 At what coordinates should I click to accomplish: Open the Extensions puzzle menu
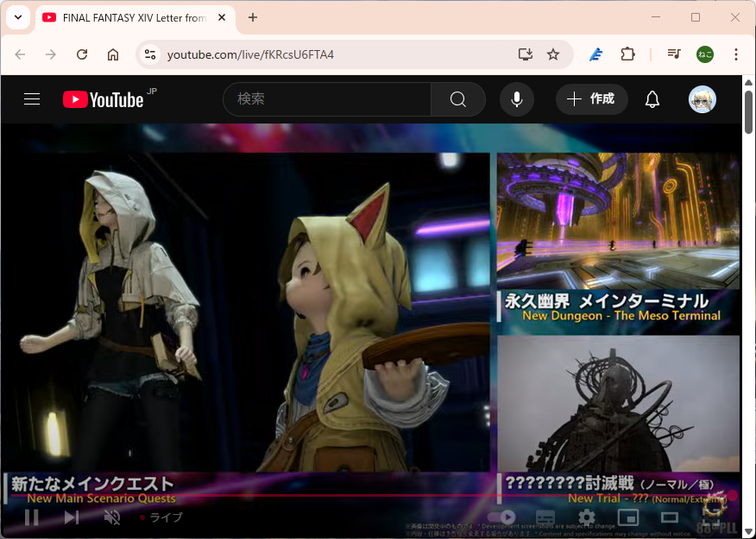627,54
